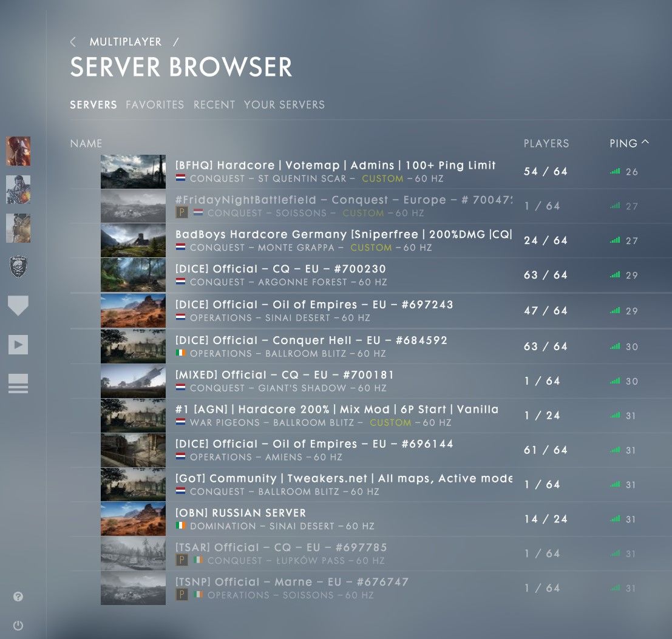Select '[MIXED] Official - CQ - EU - #700181'
Screen dimensions: 672x639
371,381
